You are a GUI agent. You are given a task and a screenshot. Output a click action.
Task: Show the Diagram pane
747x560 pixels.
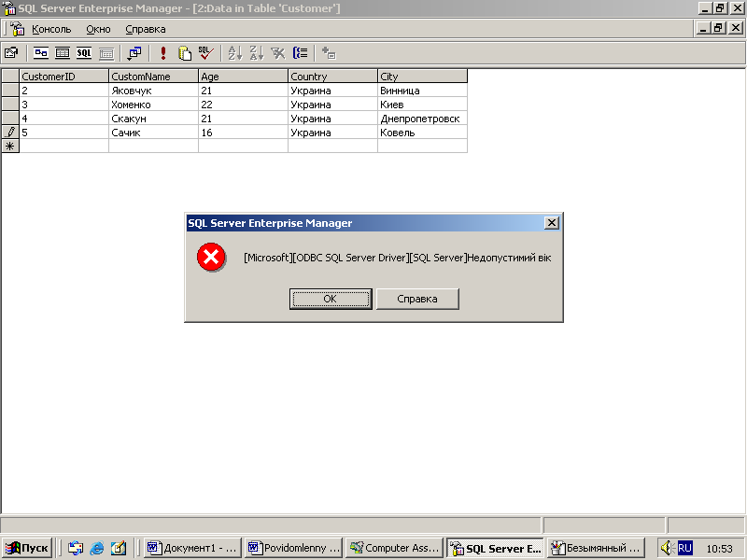(41, 53)
